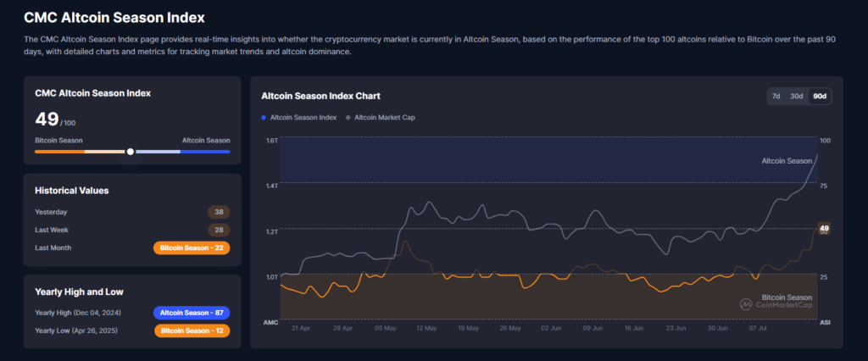Click the 09 Jun x-axis date label

tap(593, 328)
